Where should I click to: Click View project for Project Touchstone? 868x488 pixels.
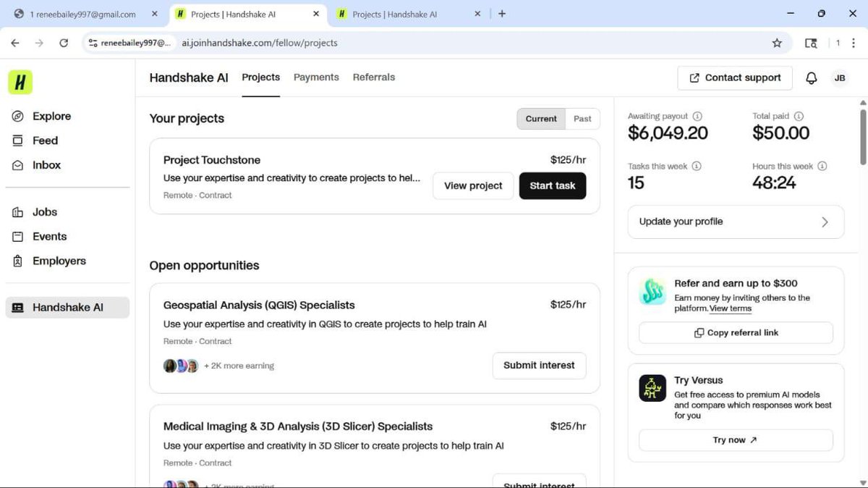coord(473,186)
